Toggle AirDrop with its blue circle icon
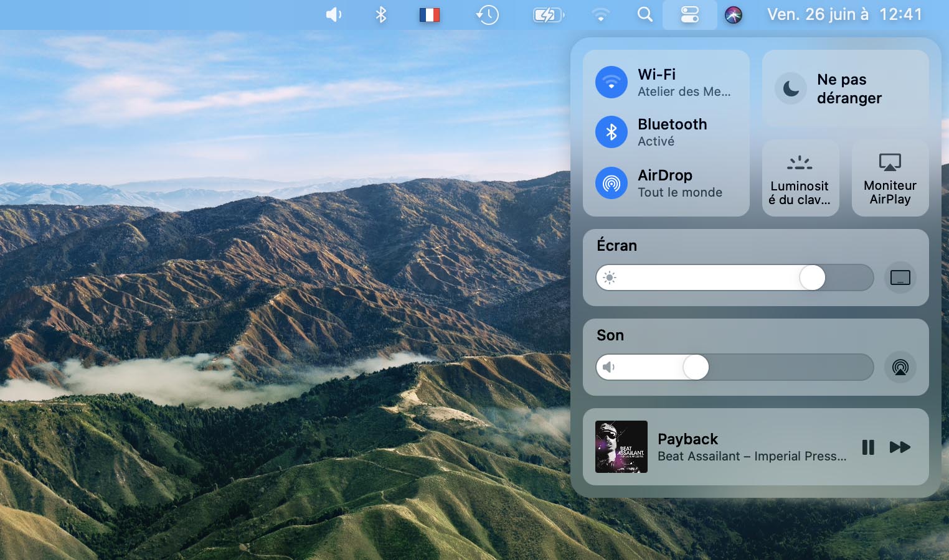The width and height of the screenshot is (949, 560). click(x=611, y=183)
